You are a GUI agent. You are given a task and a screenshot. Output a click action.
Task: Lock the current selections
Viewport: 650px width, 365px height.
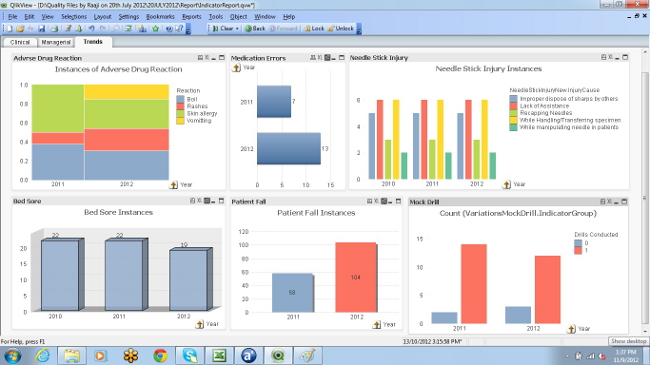pos(314,29)
